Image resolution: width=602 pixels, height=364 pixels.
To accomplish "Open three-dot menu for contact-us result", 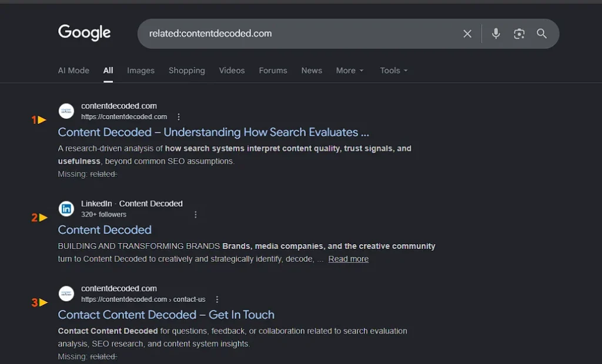I will (217, 299).
